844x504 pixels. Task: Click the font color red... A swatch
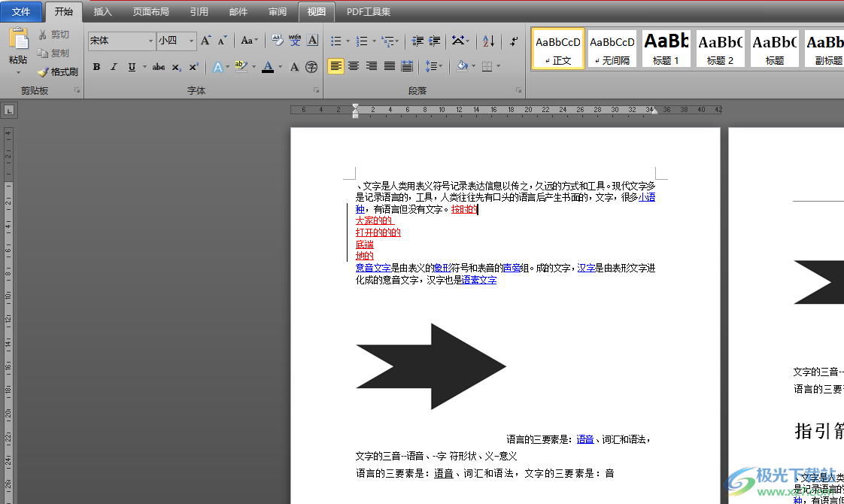coord(268,67)
